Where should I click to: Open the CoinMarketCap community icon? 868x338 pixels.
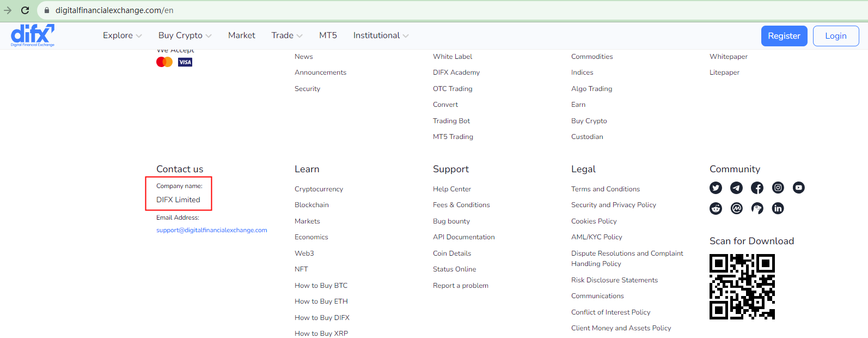tap(736, 208)
